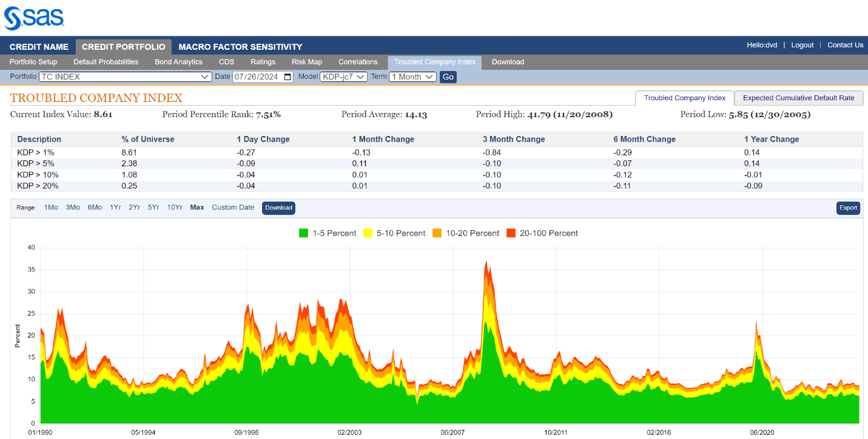Click the Period High value 41.79 (11/20/2008)
868x439 pixels.
pyautogui.click(x=570, y=114)
